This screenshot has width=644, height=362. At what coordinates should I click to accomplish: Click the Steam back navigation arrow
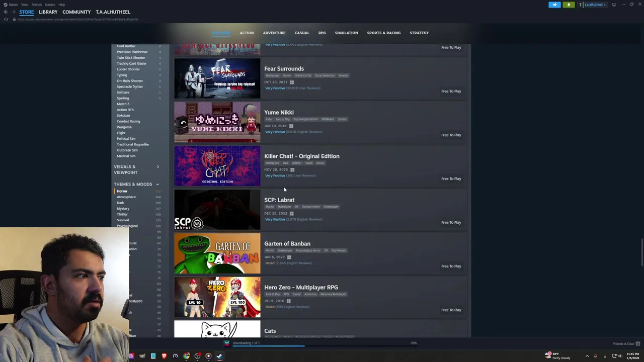(6, 12)
